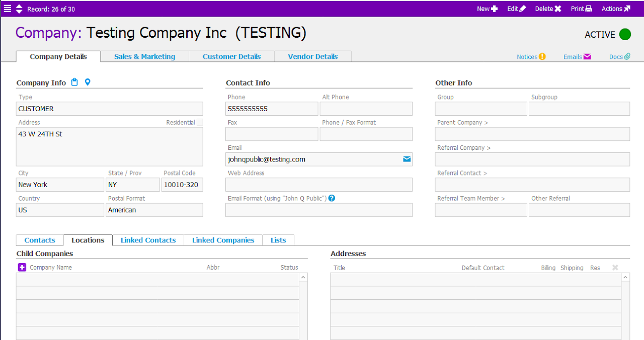The width and height of the screenshot is (644, 340).
Task: Select the Locations sub-tab
Action: pos(88,240)
